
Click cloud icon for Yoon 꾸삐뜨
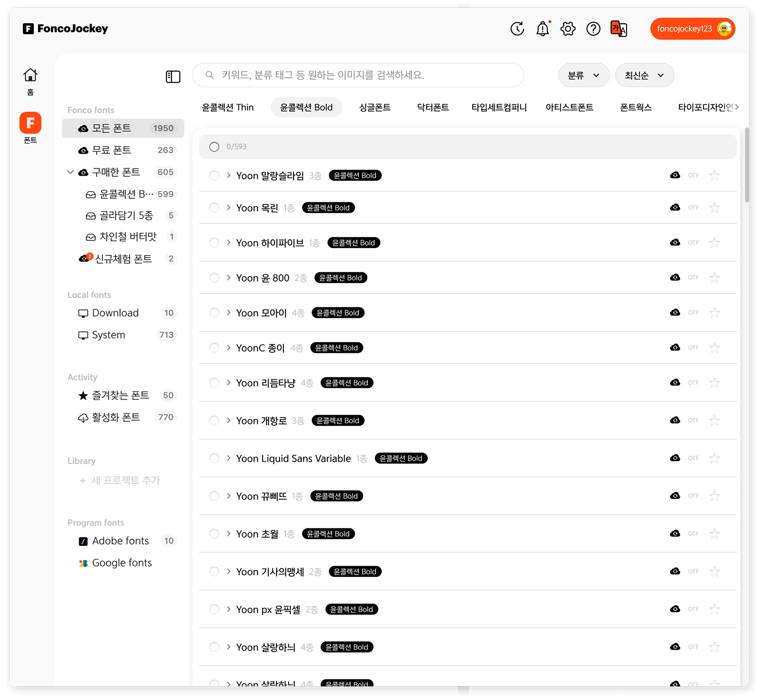pyautogui.click(x=675, y=496)
